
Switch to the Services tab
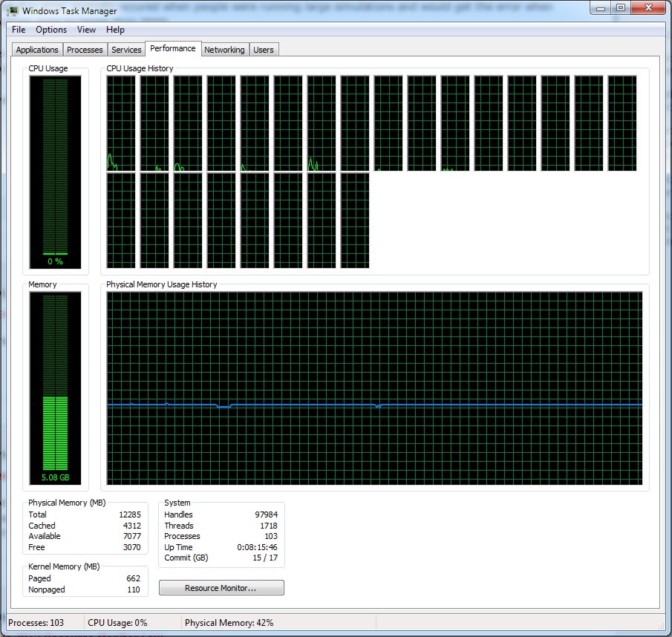tap(126, 50)
